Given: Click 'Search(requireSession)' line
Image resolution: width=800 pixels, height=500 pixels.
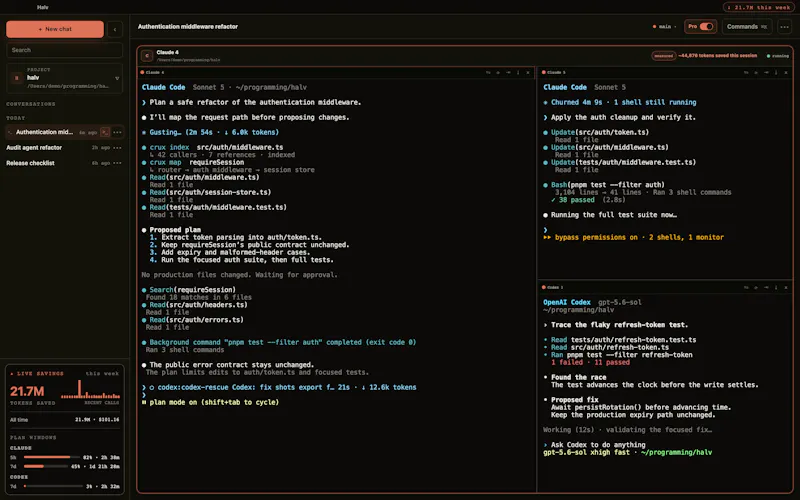Looking at the screenshot, I should click(189, 290).
